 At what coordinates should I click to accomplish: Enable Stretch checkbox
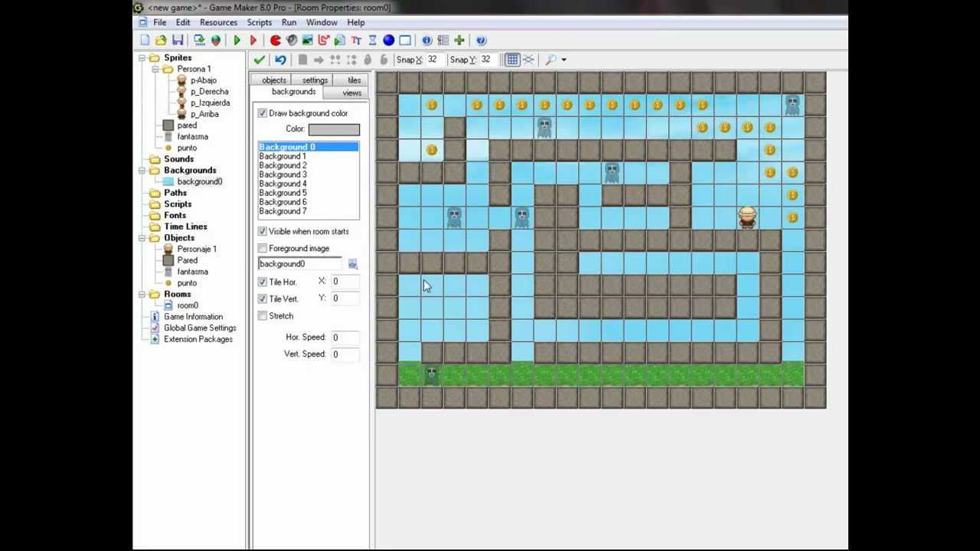263,315
